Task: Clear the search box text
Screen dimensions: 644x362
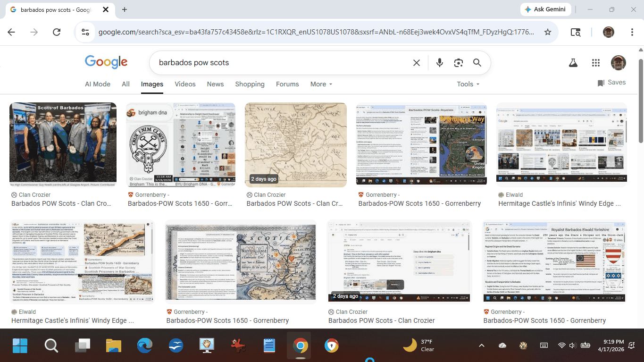Action: pos(416,63)
